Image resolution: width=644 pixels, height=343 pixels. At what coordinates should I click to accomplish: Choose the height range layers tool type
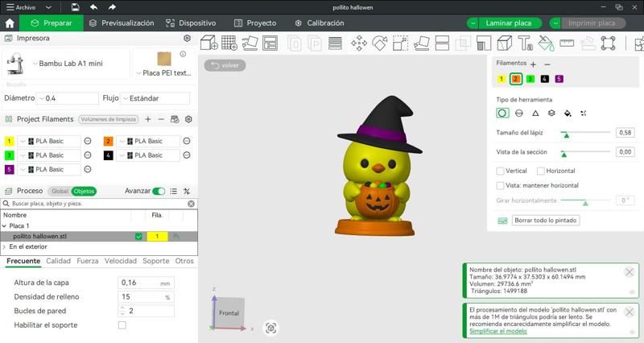pyautogui.click(x=551, y=113)
